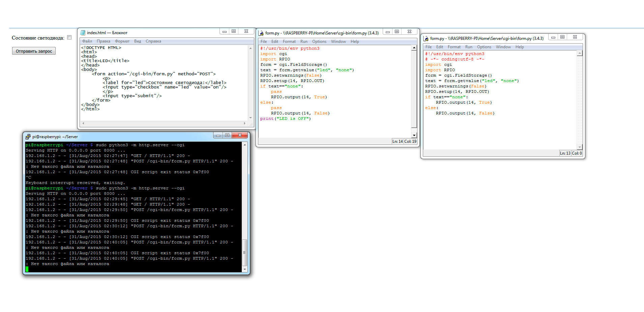This screenshot has width=644, height=312.
Task: Close the right form.py window
Action: coord(575,37)
